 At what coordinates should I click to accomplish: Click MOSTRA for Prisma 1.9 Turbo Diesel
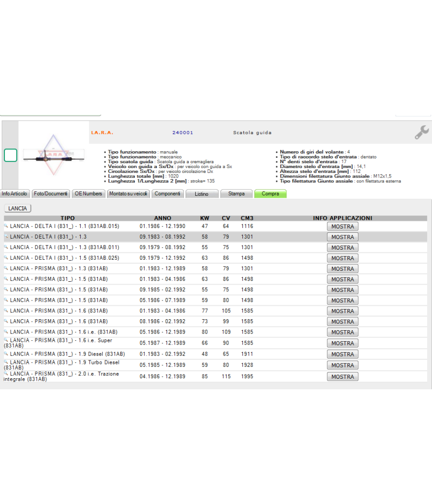pos(343,366)
